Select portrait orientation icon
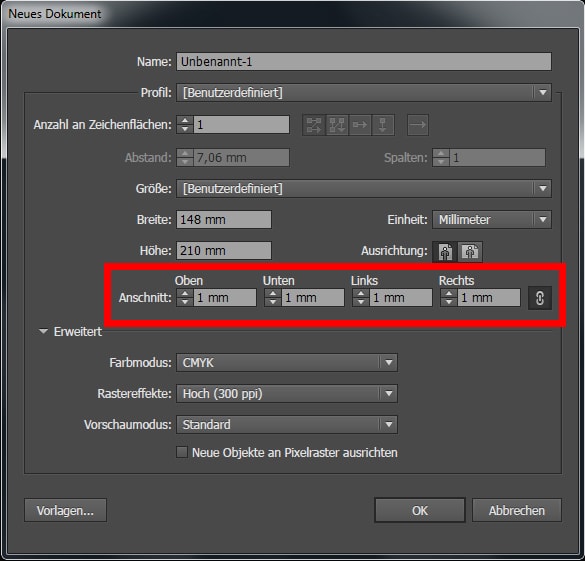This screenshot has width=585, height=561. (445, 251)
